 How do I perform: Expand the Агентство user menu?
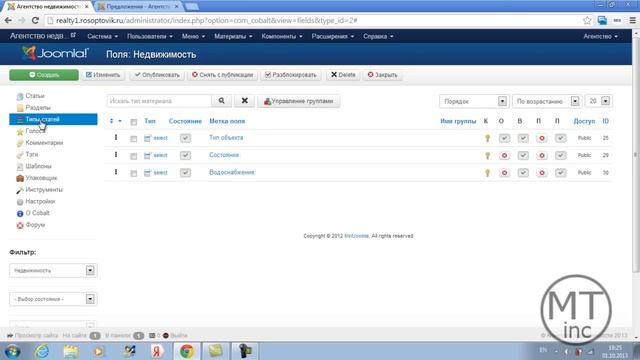(600, 36)
